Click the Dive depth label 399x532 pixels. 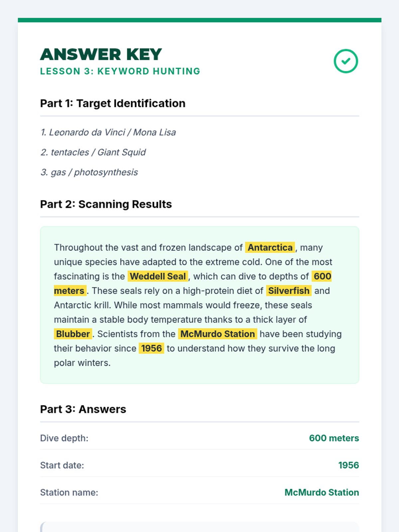(x=64, y=438)
